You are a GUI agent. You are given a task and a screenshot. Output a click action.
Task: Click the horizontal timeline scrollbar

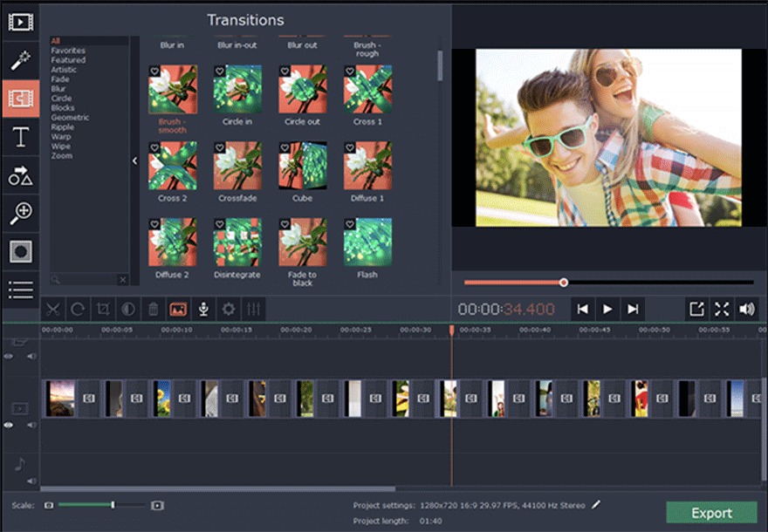[x=217, y=488]
